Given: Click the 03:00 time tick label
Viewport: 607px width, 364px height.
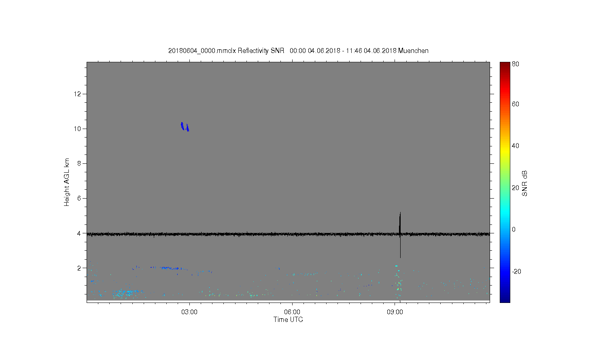Looking at the screenshot, I should click(189, 312).
